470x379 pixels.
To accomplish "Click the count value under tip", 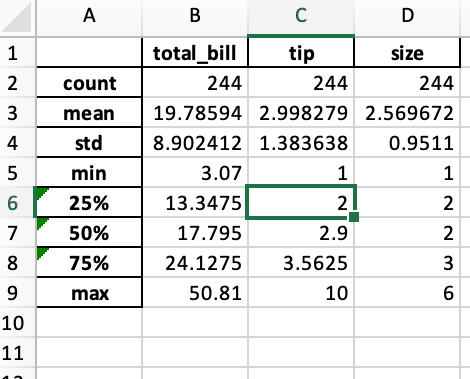I will click(x=301, y=83).
